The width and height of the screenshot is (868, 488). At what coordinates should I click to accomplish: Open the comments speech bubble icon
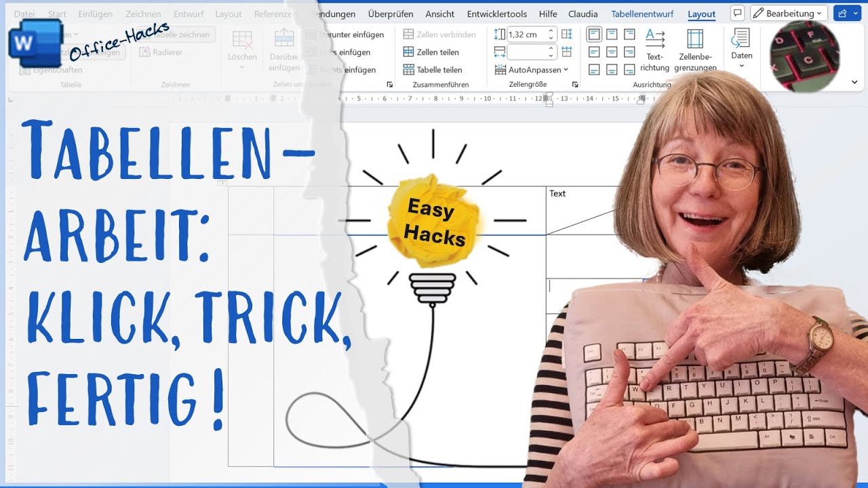[738, 14]
